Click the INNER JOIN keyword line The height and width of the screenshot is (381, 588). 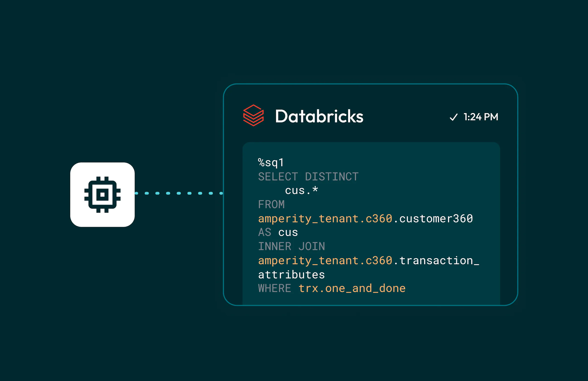(x=291, y=246)
